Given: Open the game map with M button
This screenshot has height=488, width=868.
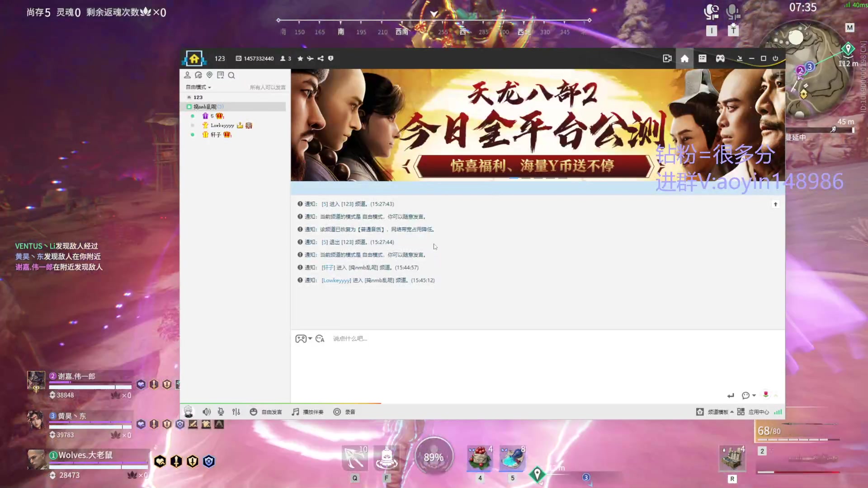Looking at the screenshot, I should tap(849, 28).
